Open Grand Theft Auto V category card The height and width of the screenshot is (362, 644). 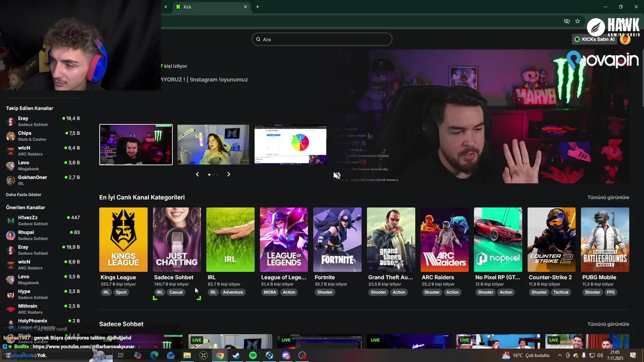pyautogui.click(x=391, y=240)
